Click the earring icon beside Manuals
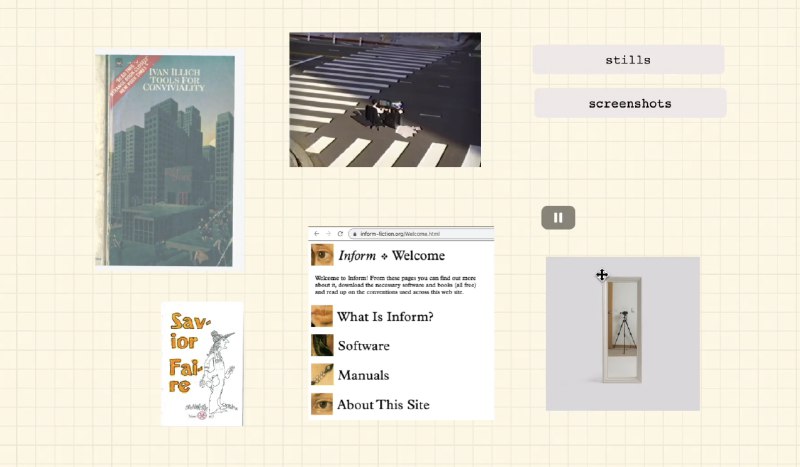Viewport: 800px width, 467px height. pos(322,375)
